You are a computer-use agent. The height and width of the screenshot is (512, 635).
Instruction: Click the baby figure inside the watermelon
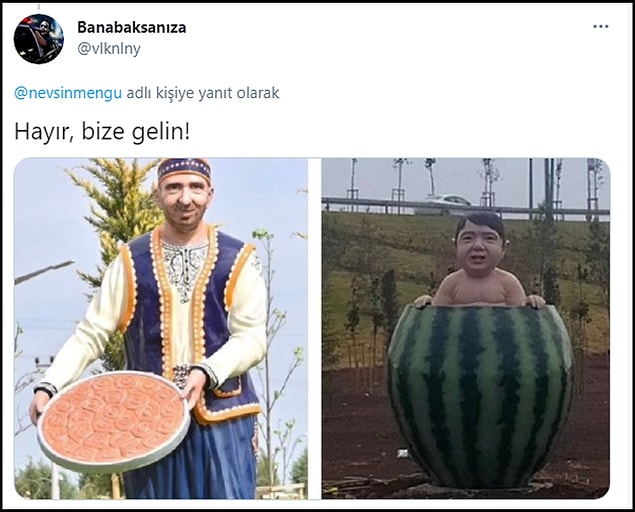click(480, 261)
